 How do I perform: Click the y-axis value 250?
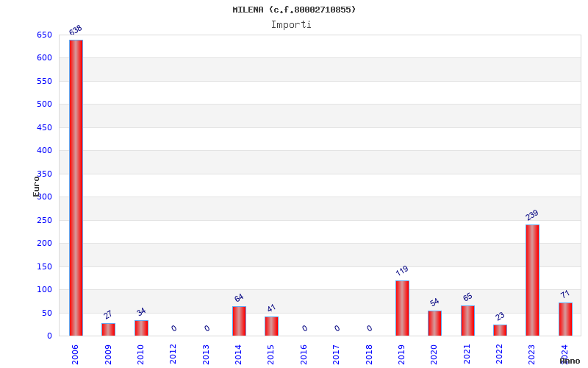(x=44, y=220)
